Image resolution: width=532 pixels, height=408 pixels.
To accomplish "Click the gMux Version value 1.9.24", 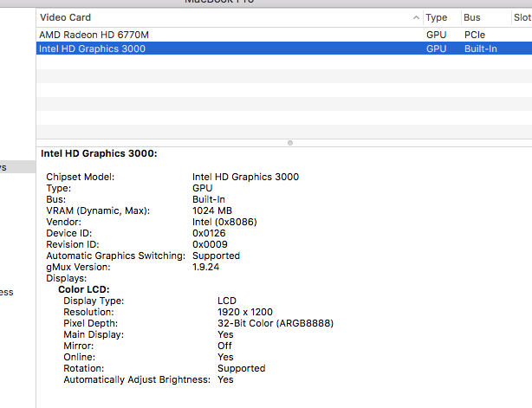I will tap(205, 267).
